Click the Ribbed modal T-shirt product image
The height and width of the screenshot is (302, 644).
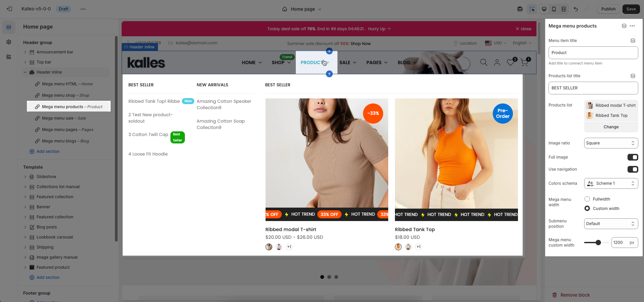[327, 160]
